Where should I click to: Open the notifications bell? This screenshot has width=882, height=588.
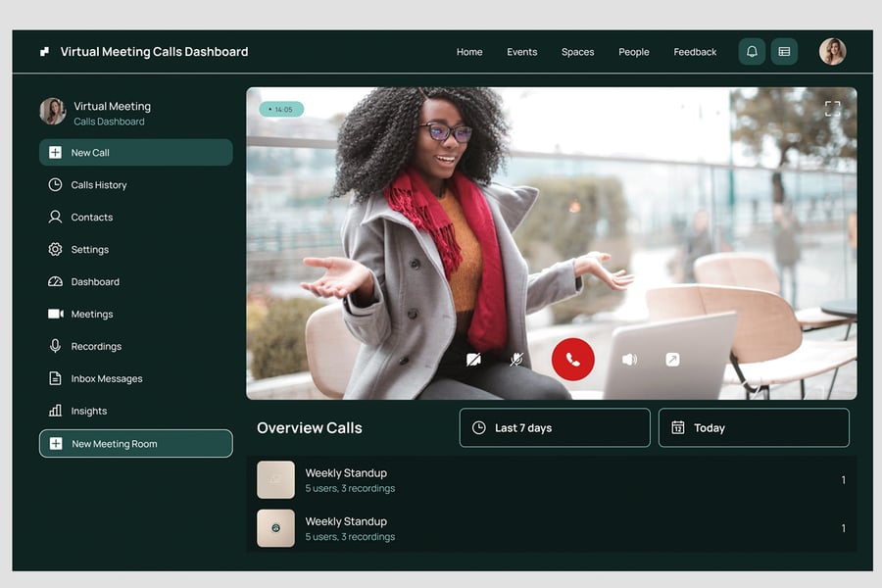(752, 52)
